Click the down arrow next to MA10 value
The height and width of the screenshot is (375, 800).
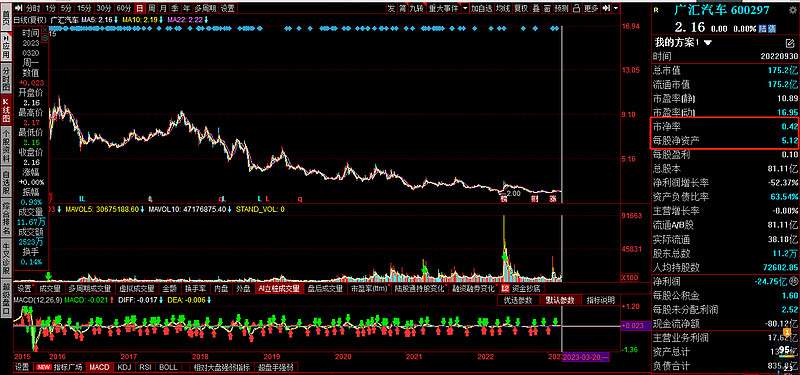[161, 19]
